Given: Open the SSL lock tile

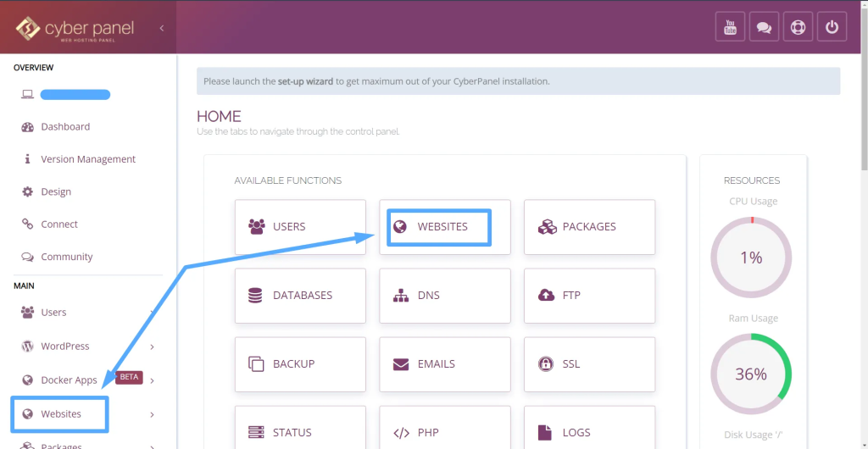Looking at the screenshot, I should tap(589, 364).
